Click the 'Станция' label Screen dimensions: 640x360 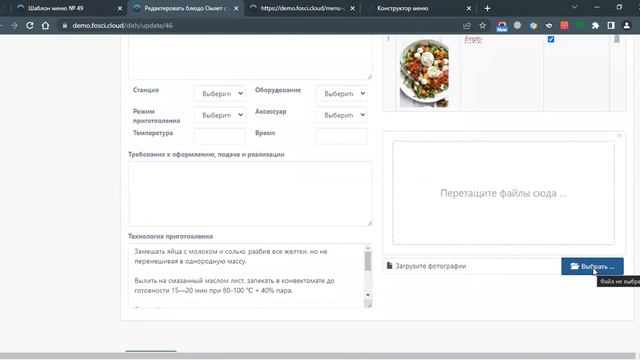click(x=146, y=90)
